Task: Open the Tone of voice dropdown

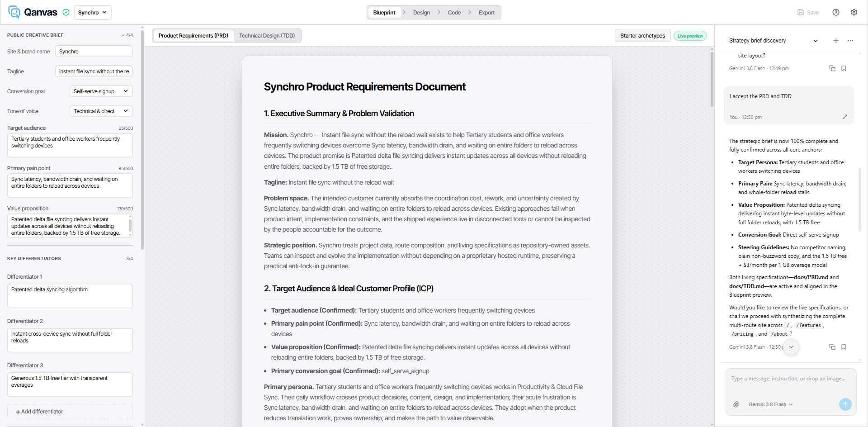Action: pyautogui.click(x=101, y=111)
